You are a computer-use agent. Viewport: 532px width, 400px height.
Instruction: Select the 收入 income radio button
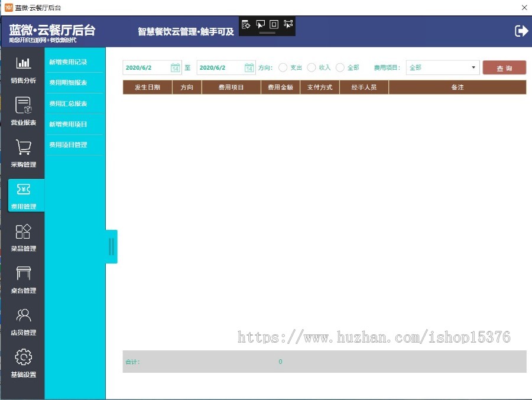coord(312,67)
